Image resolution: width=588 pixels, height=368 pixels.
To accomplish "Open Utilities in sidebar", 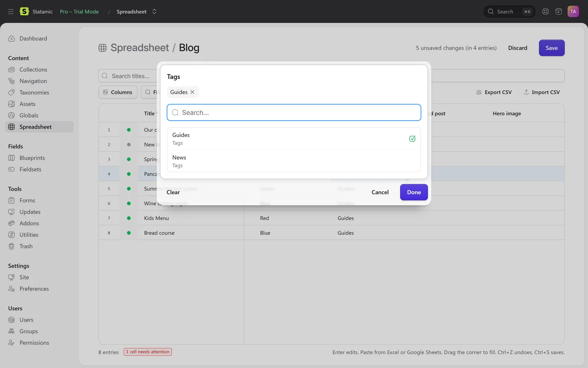I will (39, 235).
